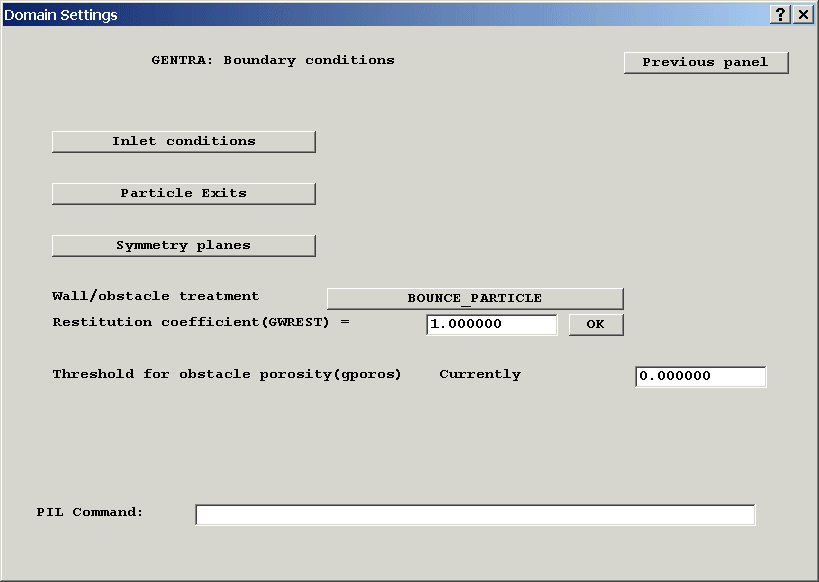Click into the PIL Command input box
This screenshot has height=582, width=819.
[x=475, y=514]
